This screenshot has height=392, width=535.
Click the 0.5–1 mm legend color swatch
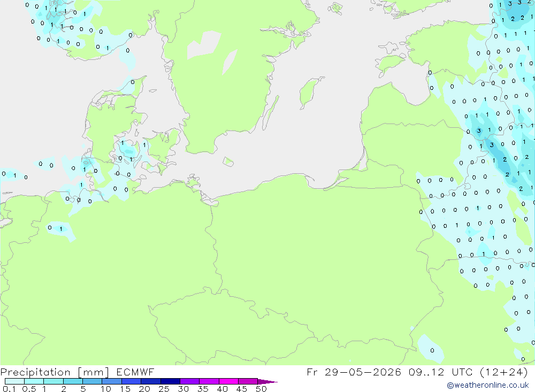(x=34, y=381)
